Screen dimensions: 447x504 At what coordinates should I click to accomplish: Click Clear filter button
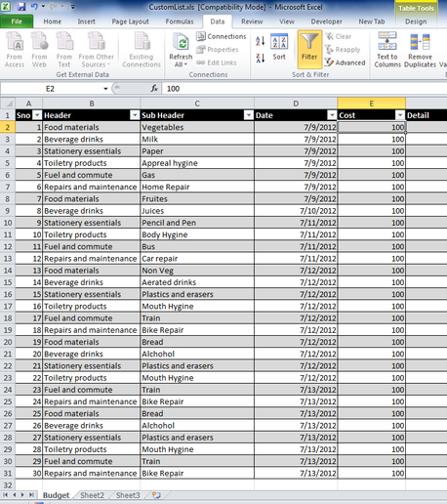click(x=338, y=36)
